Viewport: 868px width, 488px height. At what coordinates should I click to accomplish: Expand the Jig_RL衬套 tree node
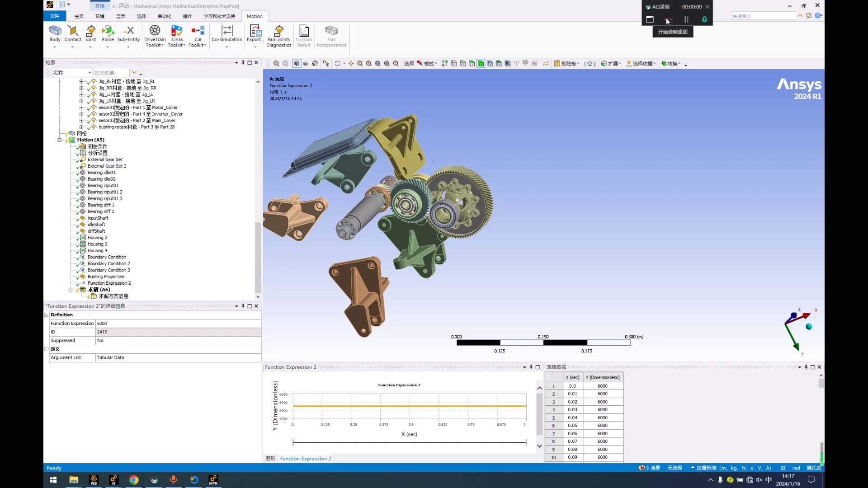[81, 81]
